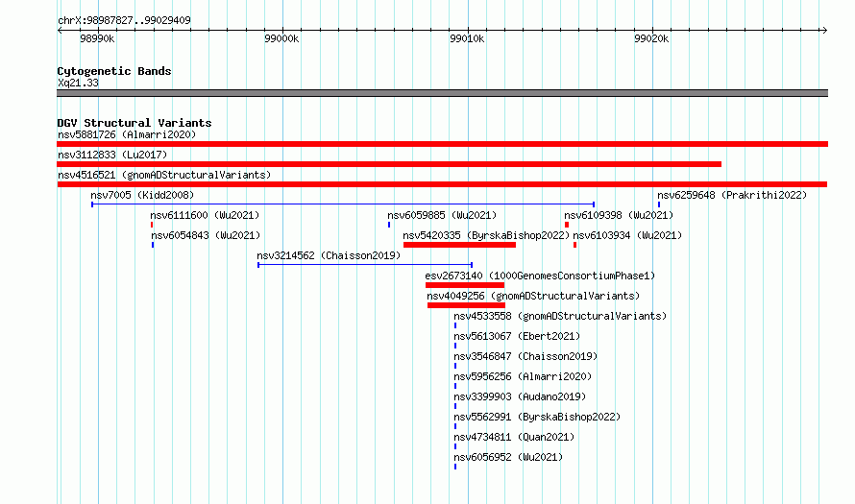The height and width of the screenshot is (504, 855).
Task: Click the nsv5881726 (Almarri2020) variant label
Action: (x=127, y=134)
